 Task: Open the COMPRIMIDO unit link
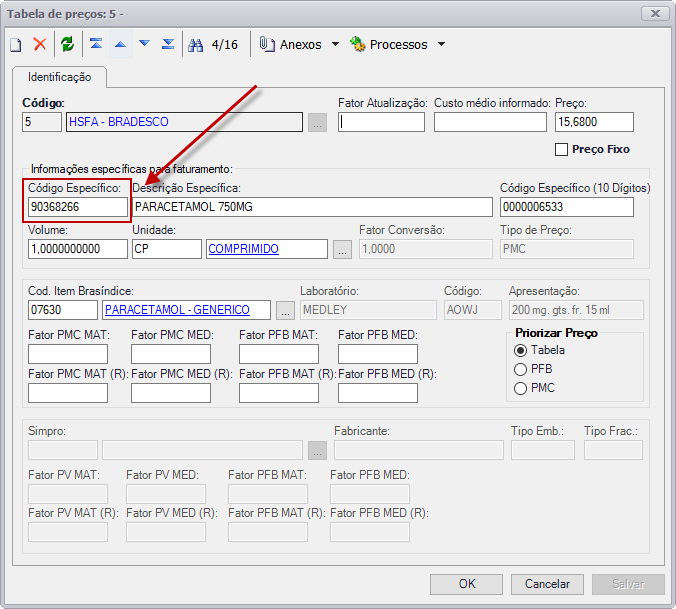(244, 249)
